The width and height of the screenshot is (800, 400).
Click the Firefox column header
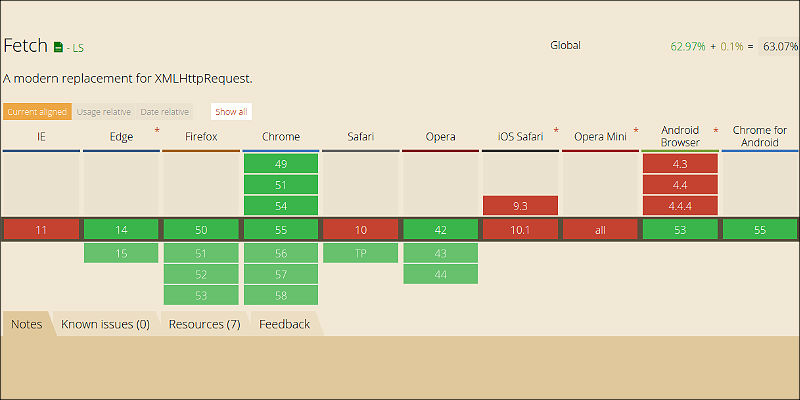[x=201, y=137]
